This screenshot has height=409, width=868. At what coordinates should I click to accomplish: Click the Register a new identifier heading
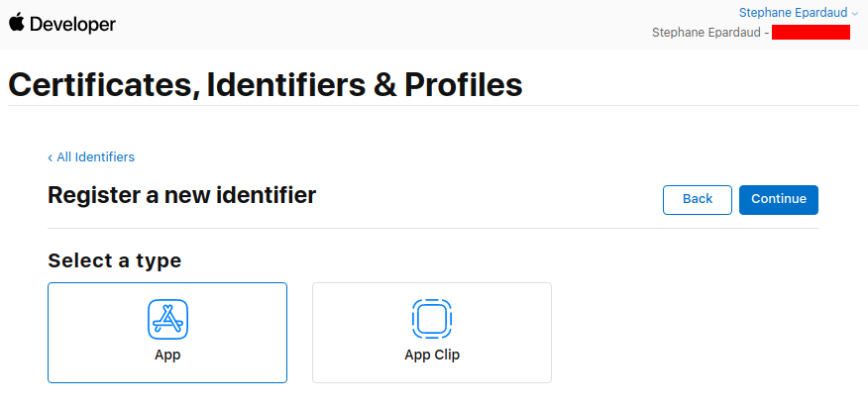pyautogui.click(x=181, y=195)
